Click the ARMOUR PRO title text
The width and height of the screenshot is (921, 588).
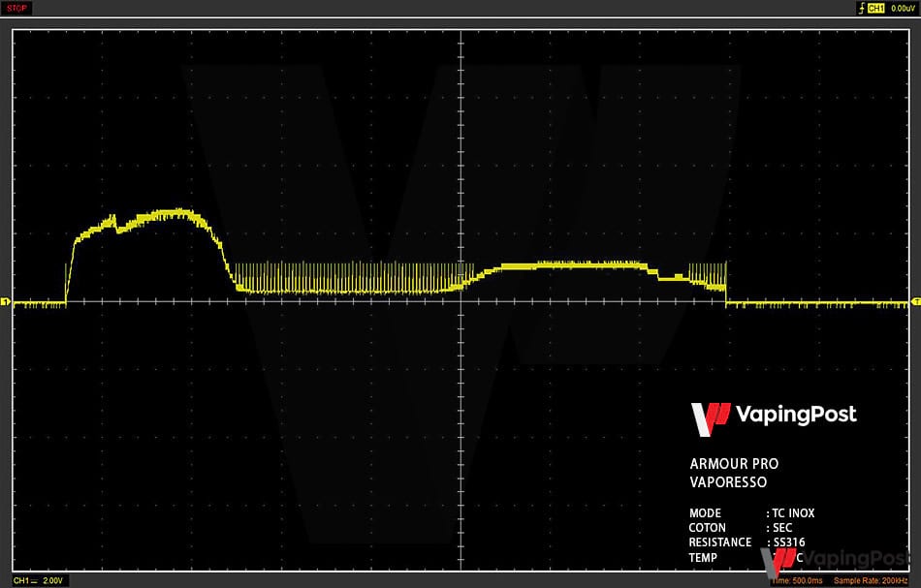733,464
